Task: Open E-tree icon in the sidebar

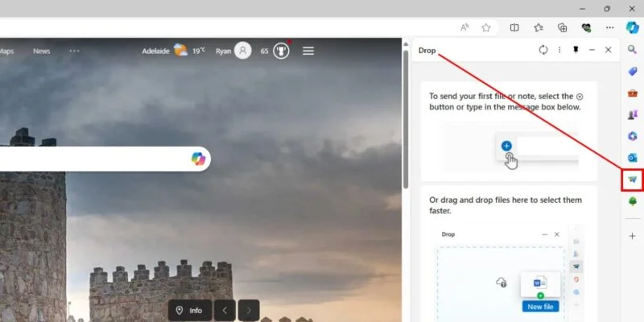Action: click(x=632, y=200)
